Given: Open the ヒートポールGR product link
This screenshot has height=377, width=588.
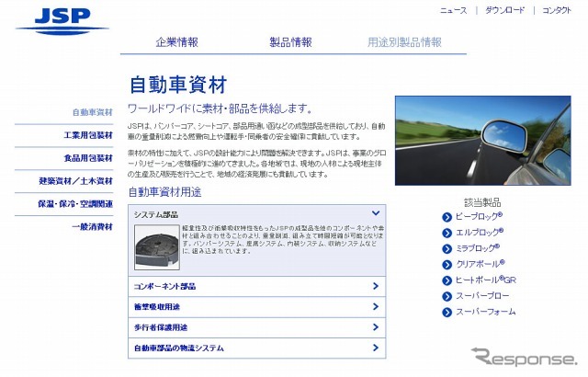Looking at the screenshot, I should coord(486,280).
